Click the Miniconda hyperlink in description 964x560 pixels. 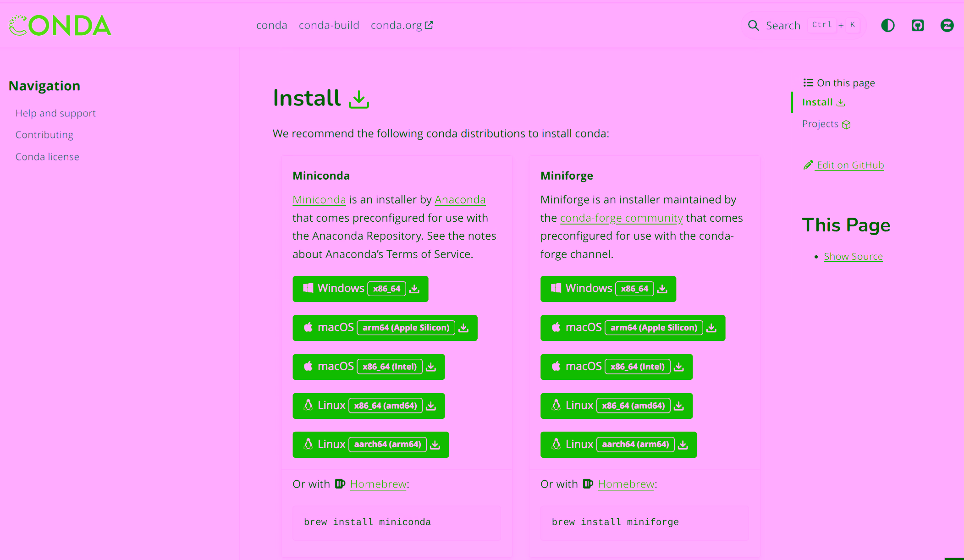(319, 200)
